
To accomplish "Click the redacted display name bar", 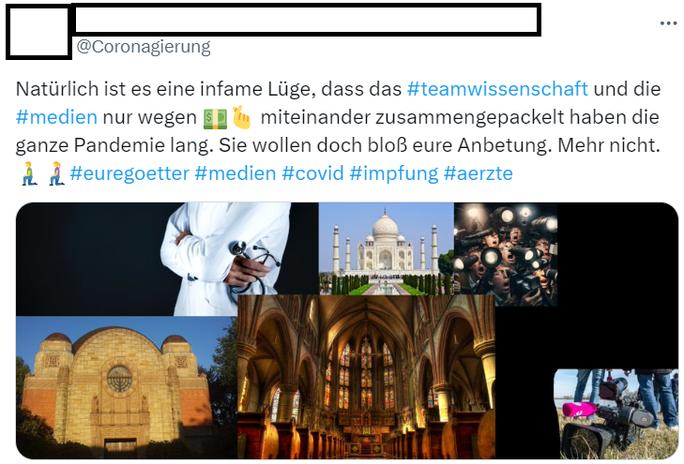I will (x=306, y=19).
